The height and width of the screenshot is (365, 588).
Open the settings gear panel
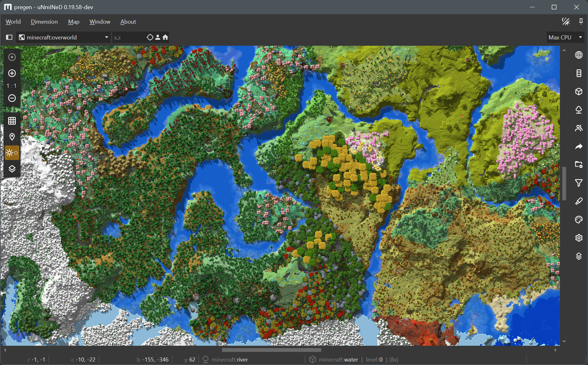[579, 238]
